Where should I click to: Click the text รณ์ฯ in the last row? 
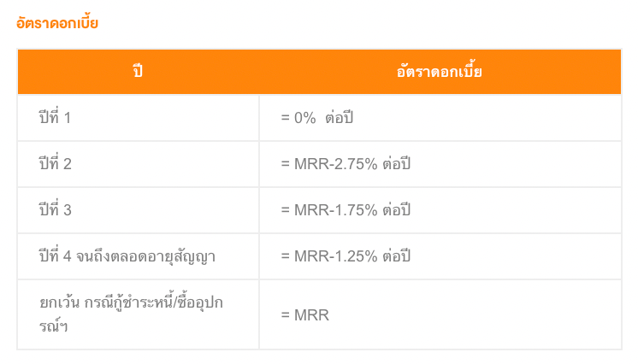click(53, 326)
